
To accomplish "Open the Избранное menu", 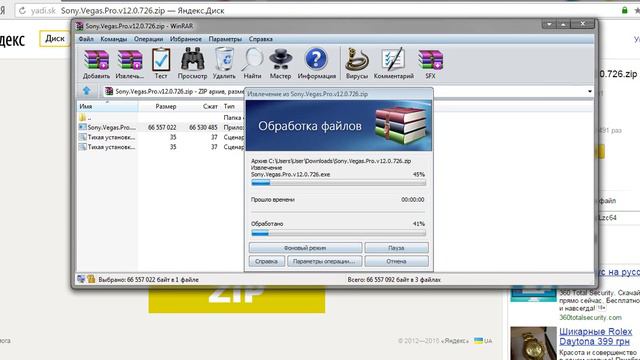I will pyautogui.click(x=186, y=39).
